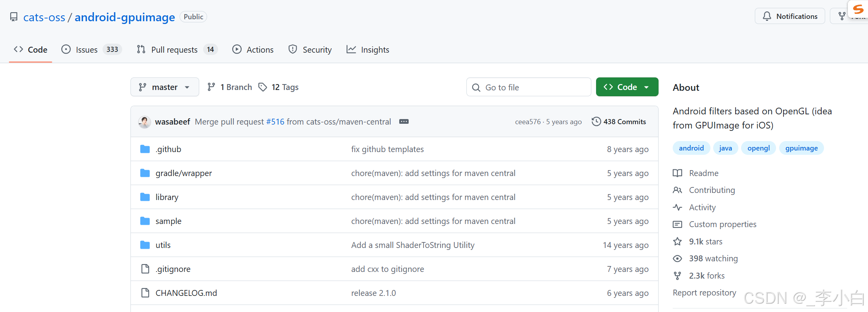
Task: Click the folder icon for gradle/wrapper
Action: pyautogui.click(x=145, y=173)
